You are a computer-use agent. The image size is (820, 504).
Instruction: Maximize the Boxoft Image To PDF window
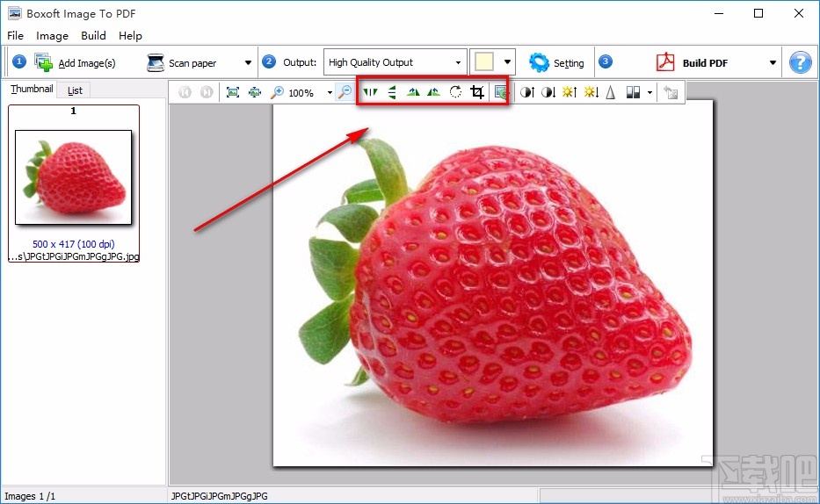click(x=758, y=13)
